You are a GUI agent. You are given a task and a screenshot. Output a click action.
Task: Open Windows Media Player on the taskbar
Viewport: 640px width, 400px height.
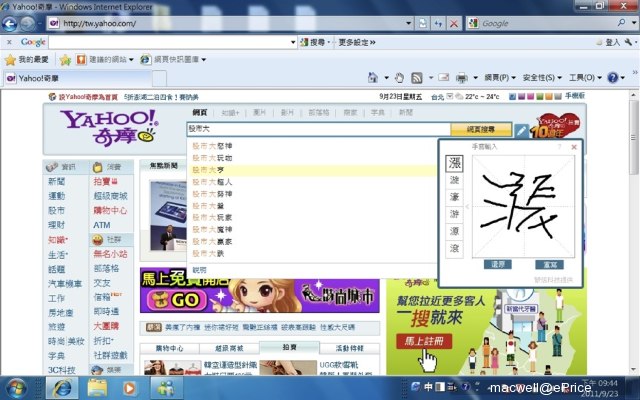click(x=129, y=388)
